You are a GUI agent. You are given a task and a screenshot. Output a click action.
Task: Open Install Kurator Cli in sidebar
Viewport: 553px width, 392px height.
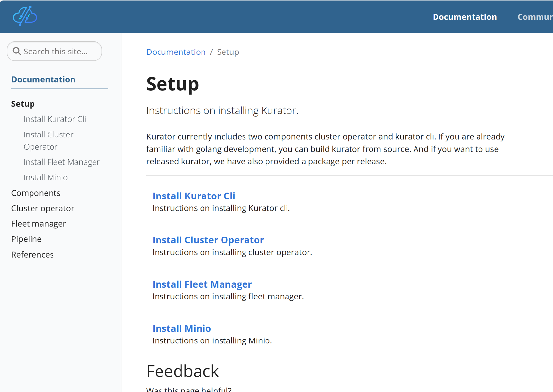tap(55, 119)
